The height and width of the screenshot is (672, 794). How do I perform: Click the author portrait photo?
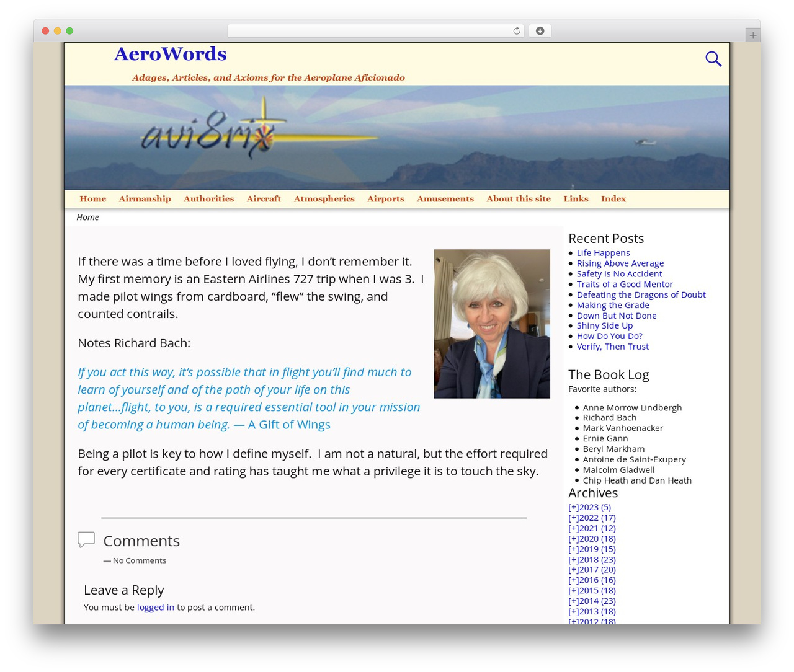(x=492, y=324)
